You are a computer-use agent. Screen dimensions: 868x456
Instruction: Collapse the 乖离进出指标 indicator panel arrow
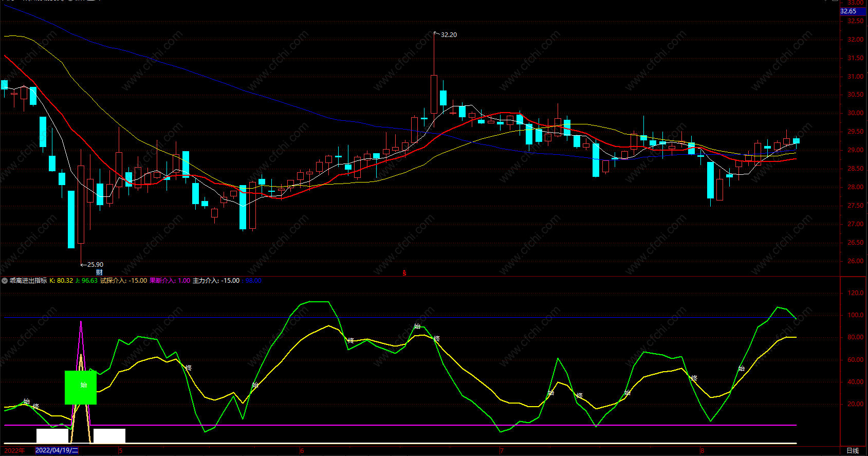click(x=5, y=281)
